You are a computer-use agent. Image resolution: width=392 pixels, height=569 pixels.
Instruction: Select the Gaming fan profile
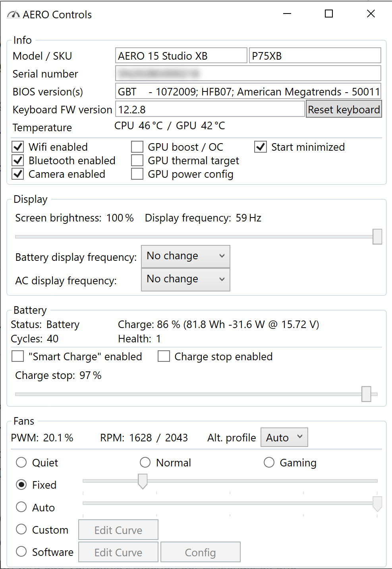[269, 462]
